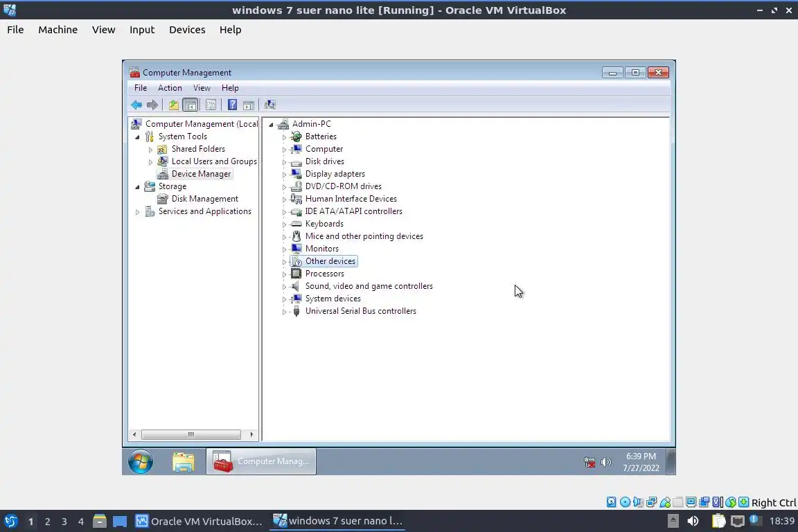Expand the Batteries device category

click(284, 137)
